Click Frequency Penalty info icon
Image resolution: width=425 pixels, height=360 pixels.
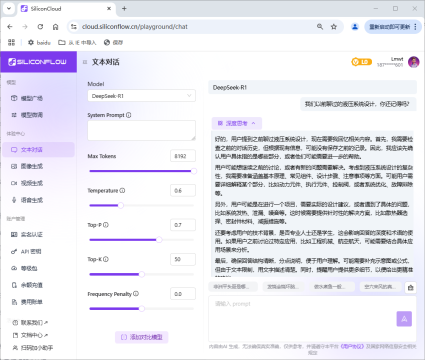[136, 294]
